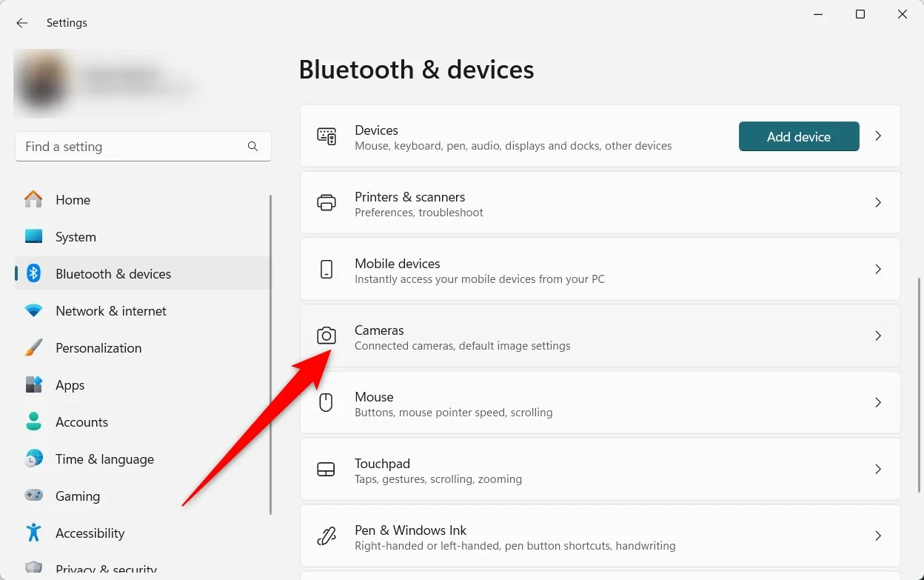
Task: Click the Pen & Windows Ink title
Action: tap(410, 530)
